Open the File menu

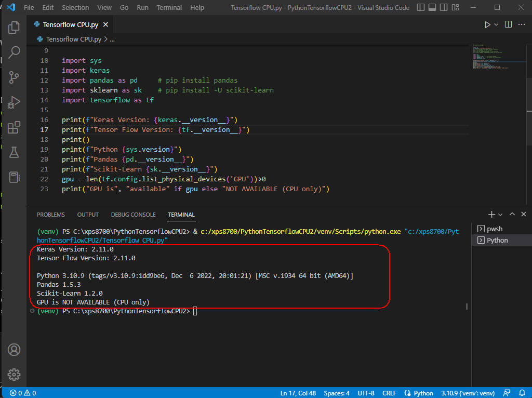(29, 7)
